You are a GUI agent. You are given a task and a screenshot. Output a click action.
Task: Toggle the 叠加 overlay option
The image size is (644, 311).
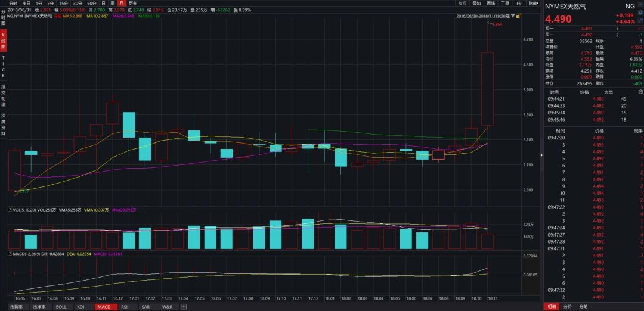coord(476,3)
